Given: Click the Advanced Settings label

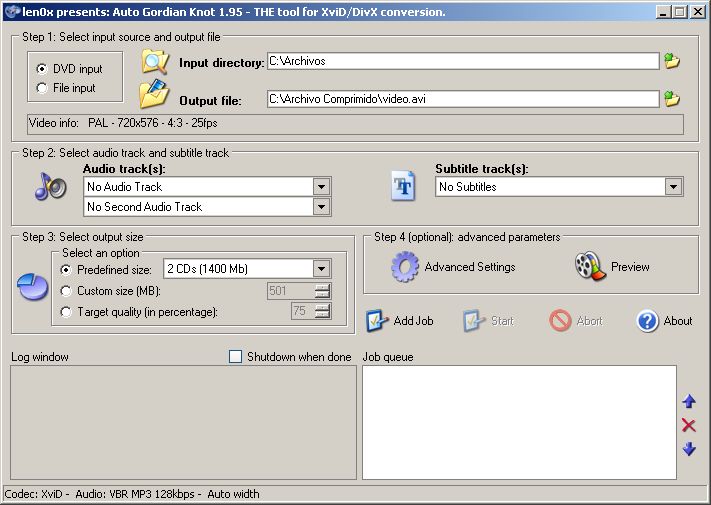Looking at the screenshot, I should pyautogui.click(x=470, y=267).
